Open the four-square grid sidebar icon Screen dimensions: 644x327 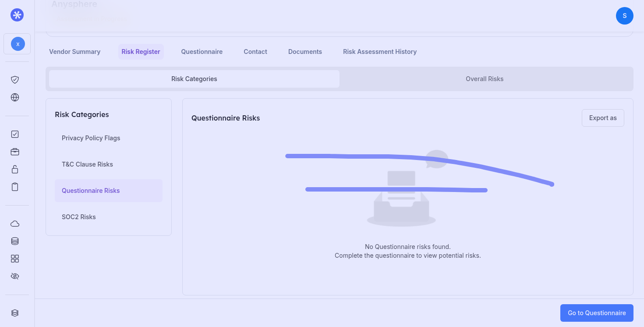[15, 259]
